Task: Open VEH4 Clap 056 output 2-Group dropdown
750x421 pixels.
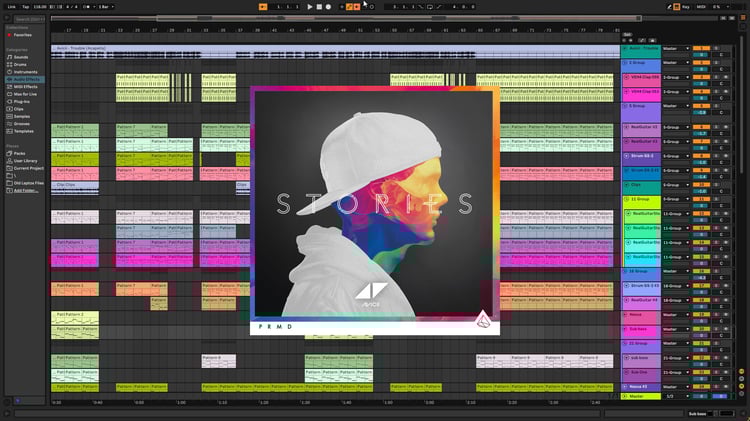Action: tap(676, 77)
